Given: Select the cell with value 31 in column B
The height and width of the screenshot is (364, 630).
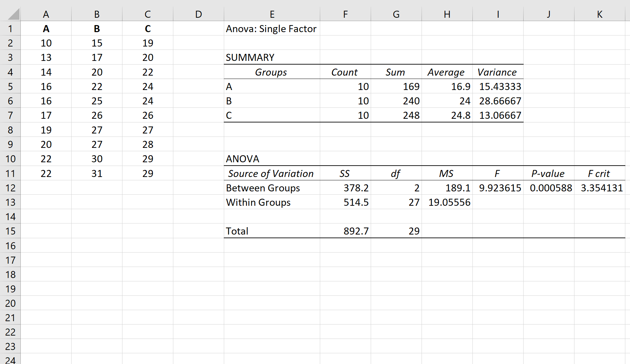Looking at the screenshot, I should pos(97,173).
